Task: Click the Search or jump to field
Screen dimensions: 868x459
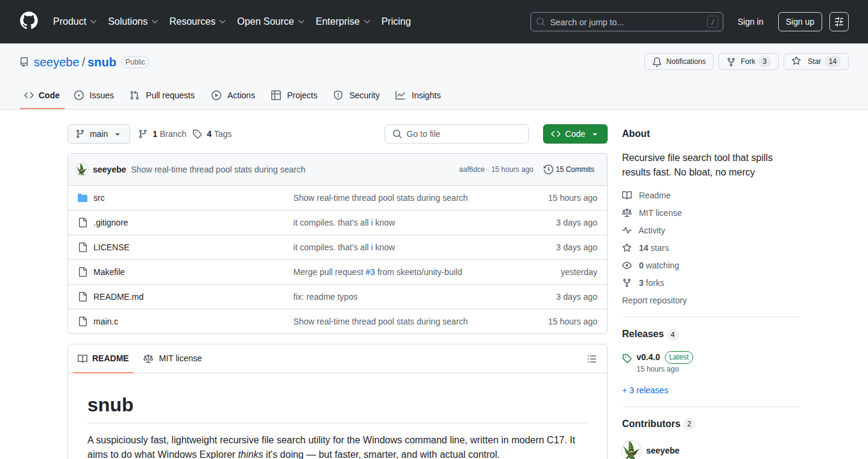Action: [627, 22]
